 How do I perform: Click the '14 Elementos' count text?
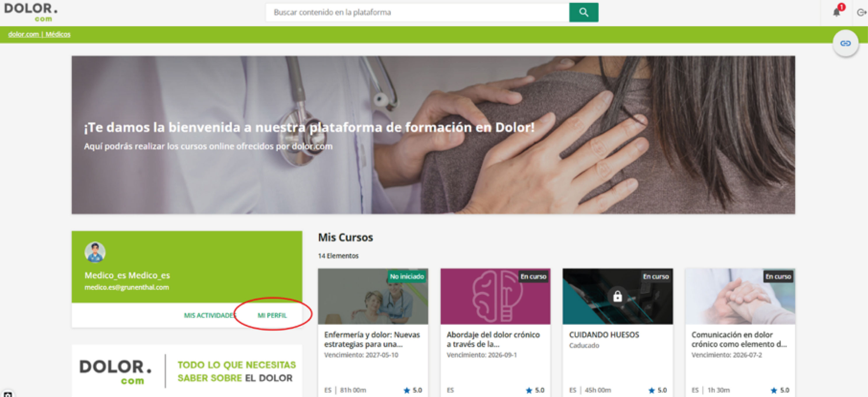pos(338,256)
